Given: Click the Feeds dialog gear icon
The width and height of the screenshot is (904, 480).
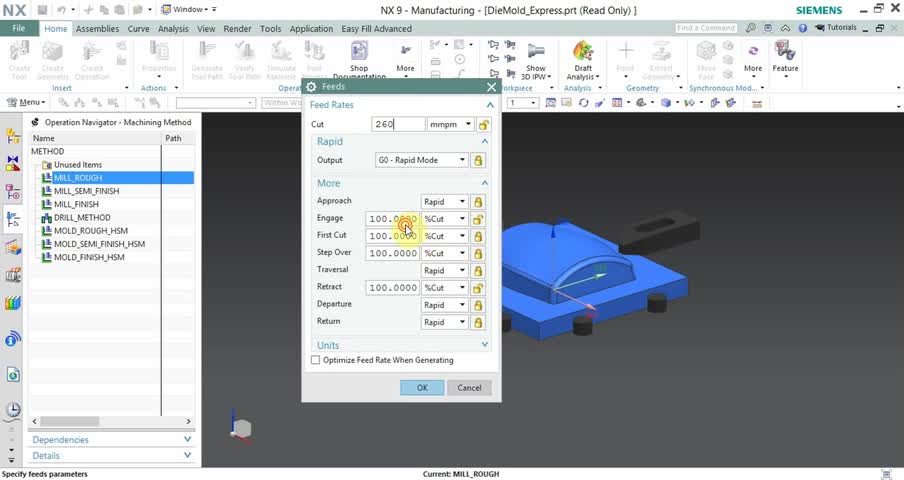Looking at the screenshot, I should [312, 87].
